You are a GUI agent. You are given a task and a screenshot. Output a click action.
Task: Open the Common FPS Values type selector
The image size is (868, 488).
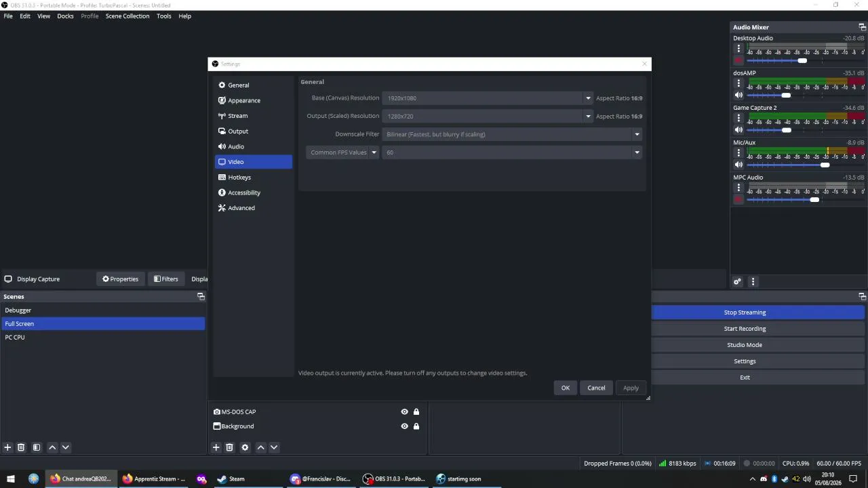point(342,152)
